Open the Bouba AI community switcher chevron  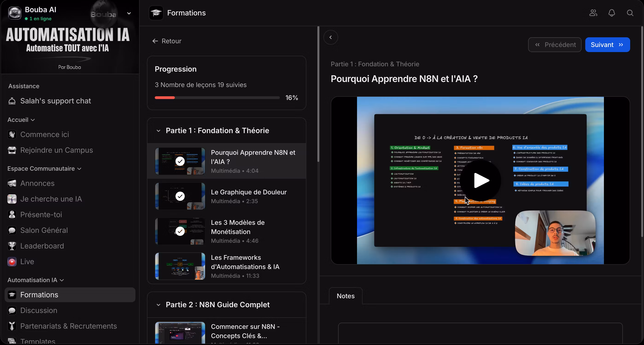pyautogui.click(x=129, y=13)
